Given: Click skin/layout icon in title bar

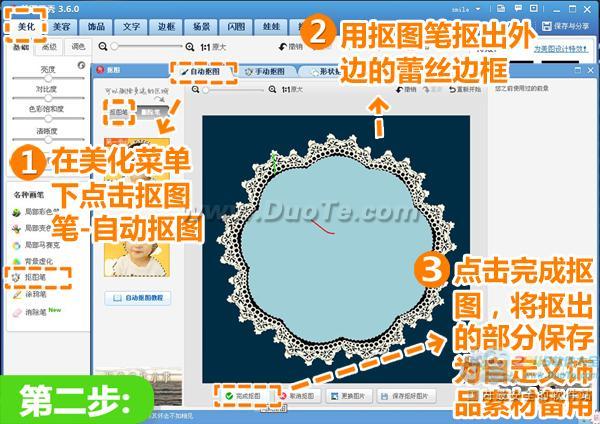Looking at the screenshot, I should click(501, 8).
